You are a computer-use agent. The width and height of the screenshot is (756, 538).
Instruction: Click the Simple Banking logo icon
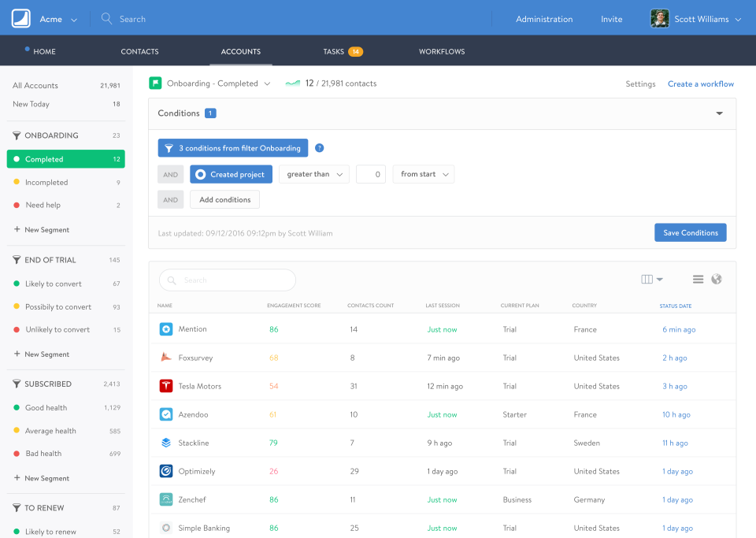(166, 528)
